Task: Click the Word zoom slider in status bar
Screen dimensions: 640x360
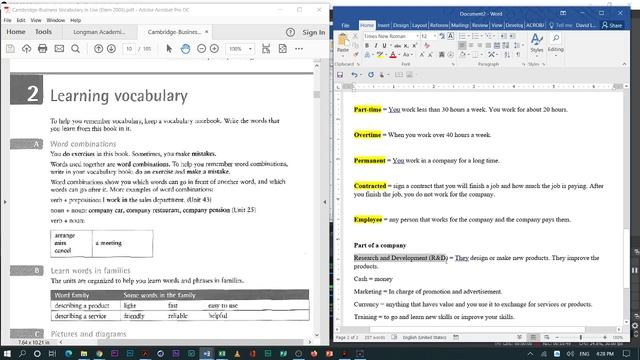Action: point(581,338)
